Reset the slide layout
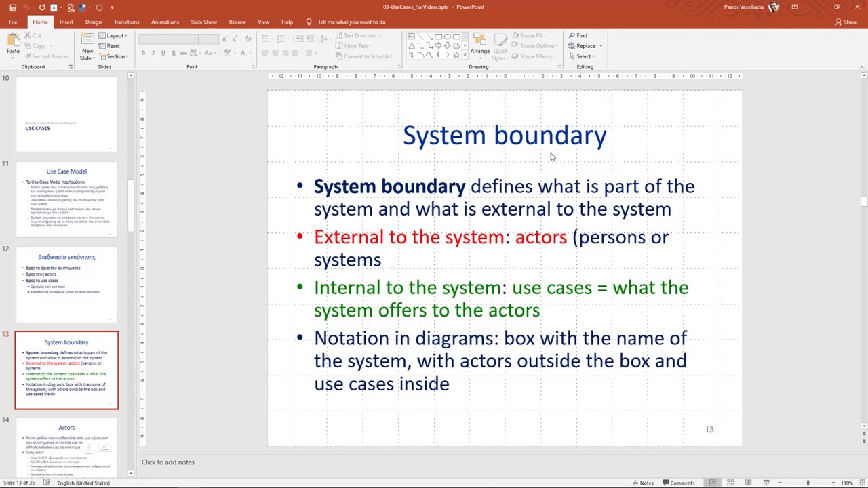Screen dimensions: 868x488 pos(109,46)
